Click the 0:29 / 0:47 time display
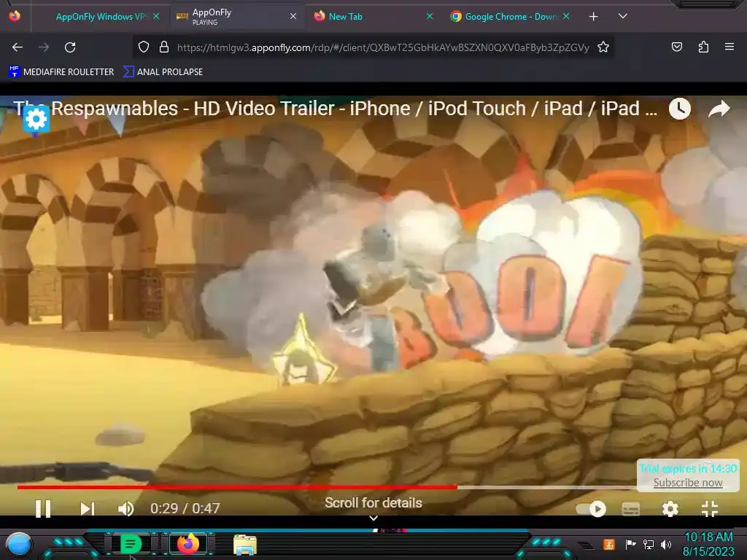 coord(185,508)
